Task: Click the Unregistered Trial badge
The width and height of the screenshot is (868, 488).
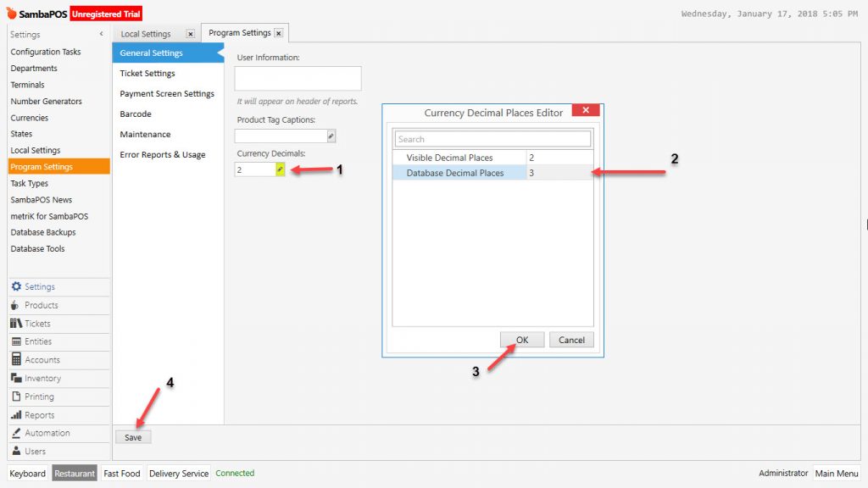Action: point(106,14)
